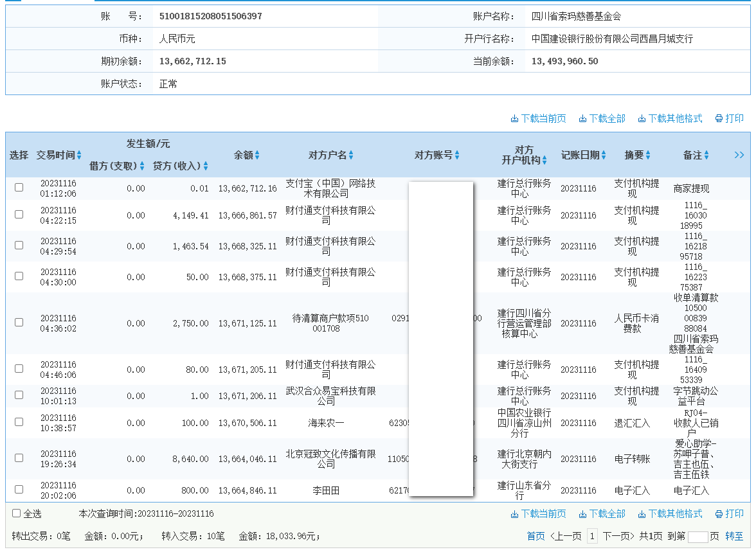Click 备注 column header

(x=692, y=156)
